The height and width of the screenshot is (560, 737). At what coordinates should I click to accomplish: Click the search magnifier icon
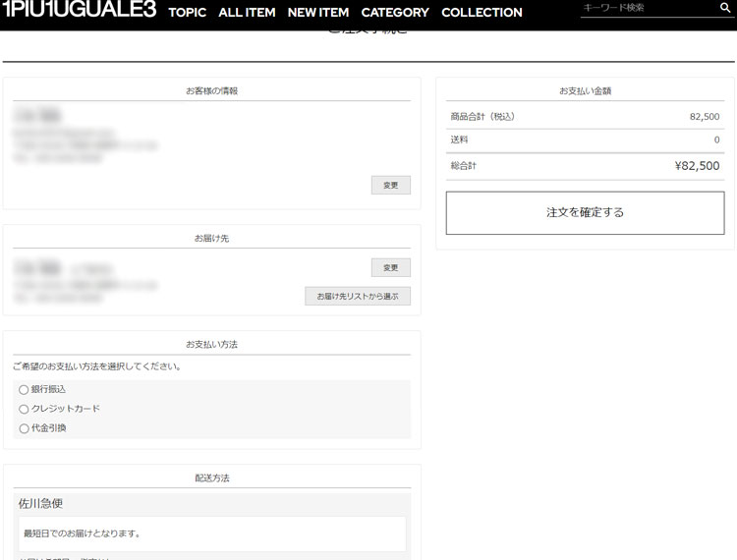pos(725,8)
